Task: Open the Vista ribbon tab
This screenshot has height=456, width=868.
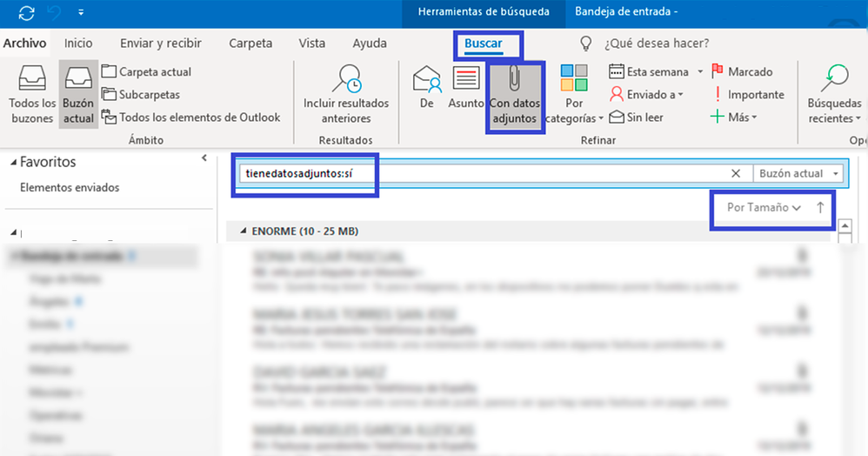Action: pos(311,44)
